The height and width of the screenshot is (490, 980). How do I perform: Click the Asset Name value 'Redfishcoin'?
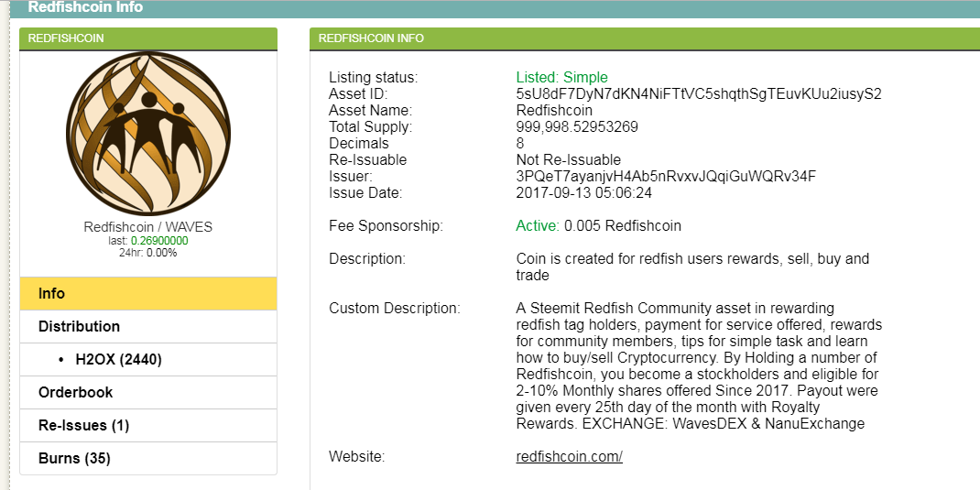coord(554,111)
